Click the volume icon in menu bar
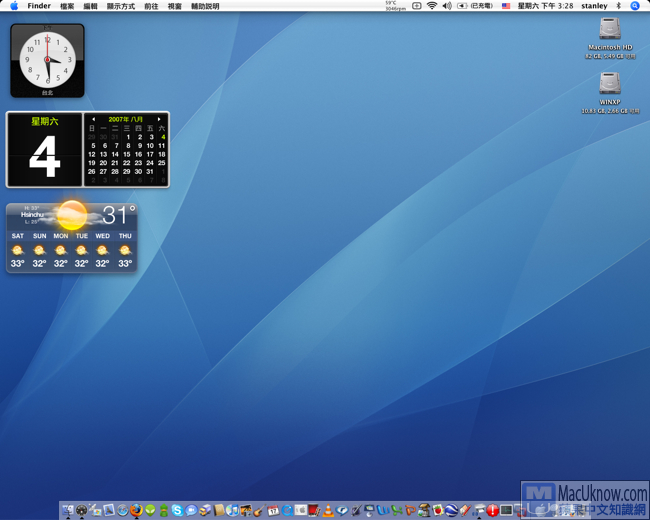 click(447, 6)
